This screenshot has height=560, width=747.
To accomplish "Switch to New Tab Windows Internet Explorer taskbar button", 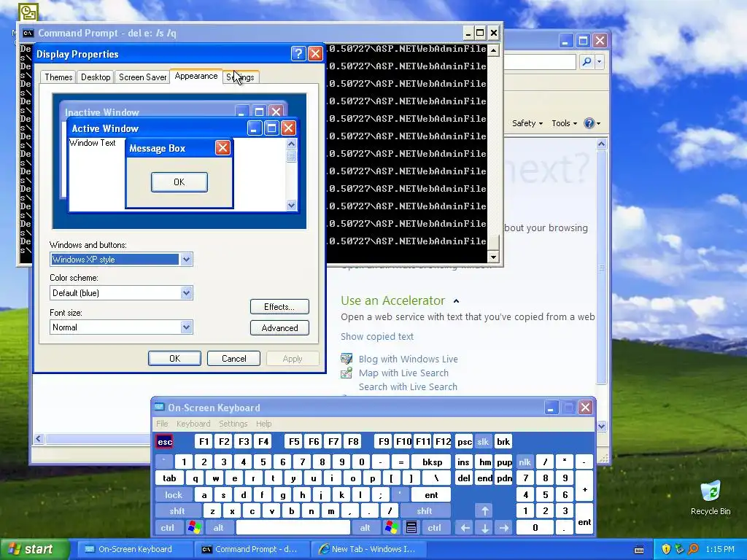I will (367, 549).
